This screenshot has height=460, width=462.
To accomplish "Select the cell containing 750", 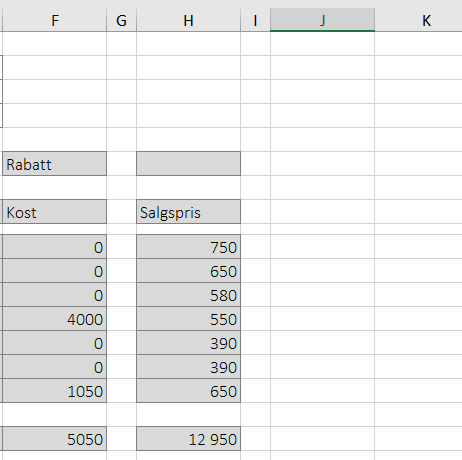I will tap(188, 247).
